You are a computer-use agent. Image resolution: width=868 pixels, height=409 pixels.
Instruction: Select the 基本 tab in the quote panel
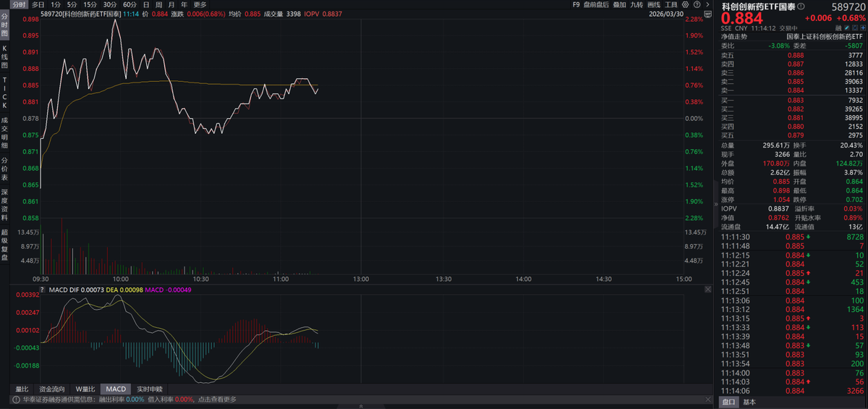[x=749, y=402]
